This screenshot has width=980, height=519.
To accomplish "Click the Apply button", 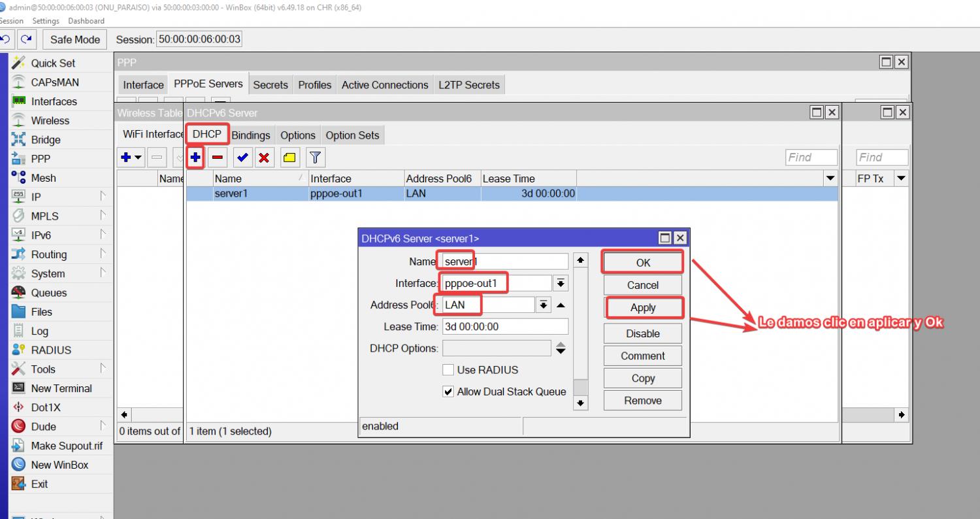I will [643, 308].
